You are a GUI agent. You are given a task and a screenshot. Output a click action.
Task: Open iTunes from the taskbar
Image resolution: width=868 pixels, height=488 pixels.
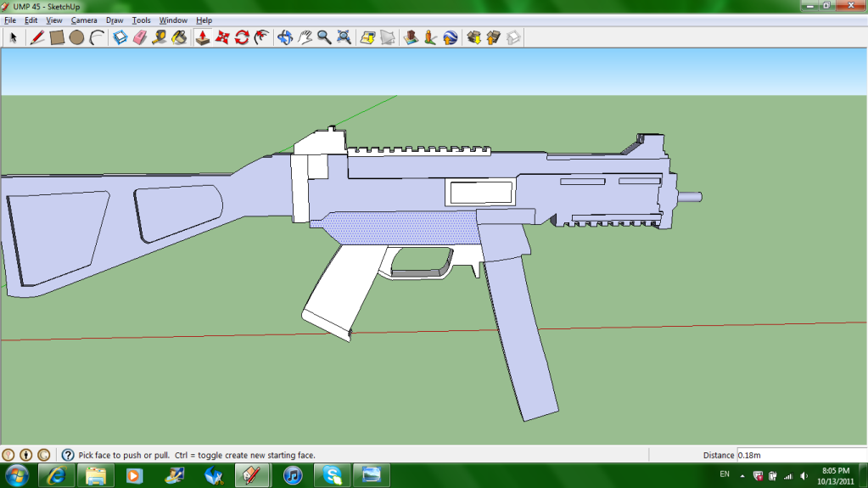click(x=293, y=476)
